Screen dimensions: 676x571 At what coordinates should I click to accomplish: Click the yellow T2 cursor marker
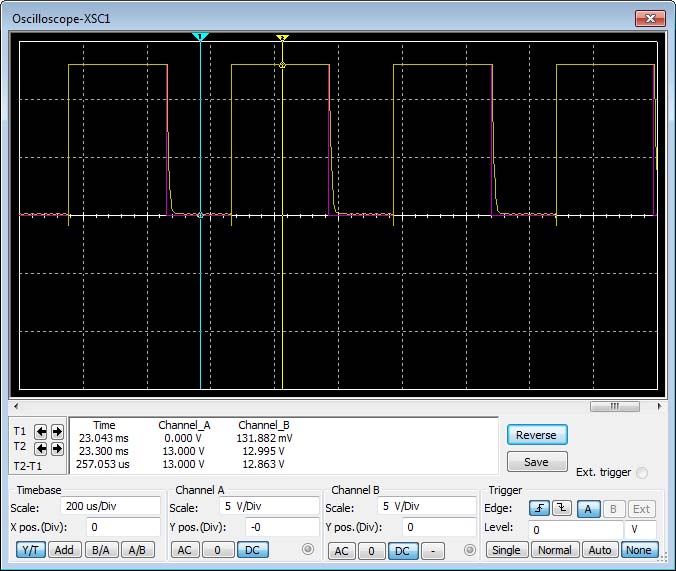click(x=282, y=38)
